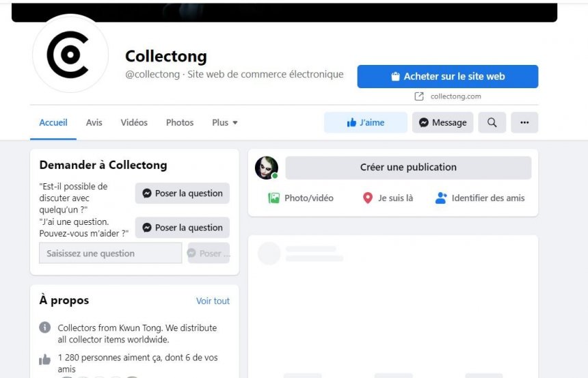
Task: Click Créer une publication box
Action: pos(408,167)
